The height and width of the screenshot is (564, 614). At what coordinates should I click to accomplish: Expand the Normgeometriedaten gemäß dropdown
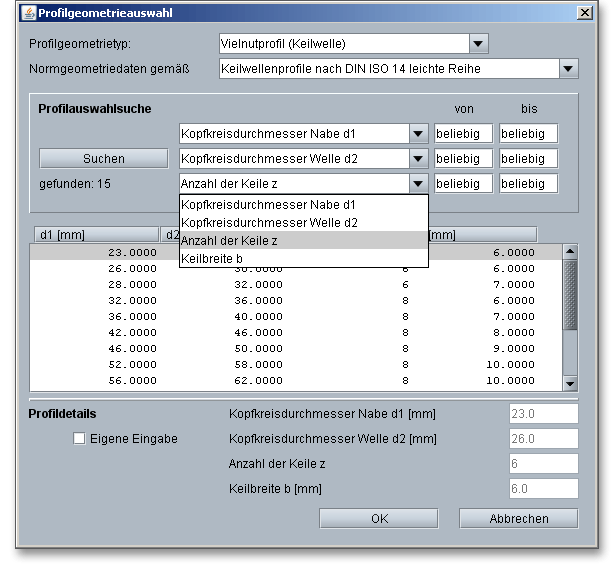point(568,69)
